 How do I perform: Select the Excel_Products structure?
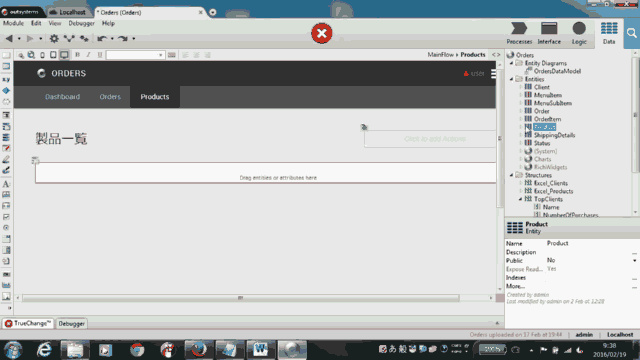[x=553, y=191]
